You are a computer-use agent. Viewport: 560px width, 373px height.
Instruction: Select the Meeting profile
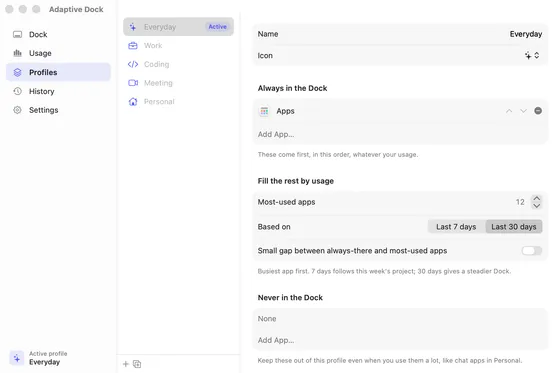[x=178, y=83]
